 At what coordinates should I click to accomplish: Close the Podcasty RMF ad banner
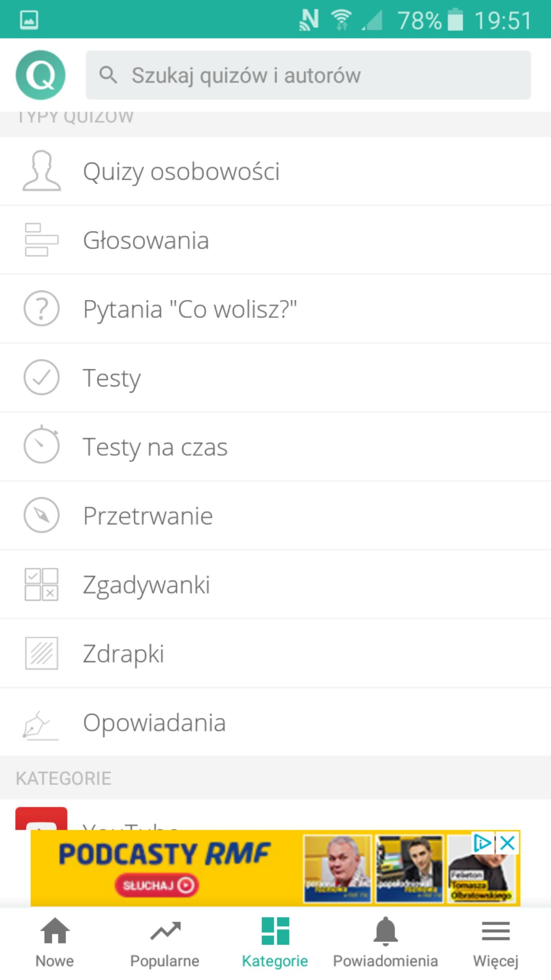507,843
